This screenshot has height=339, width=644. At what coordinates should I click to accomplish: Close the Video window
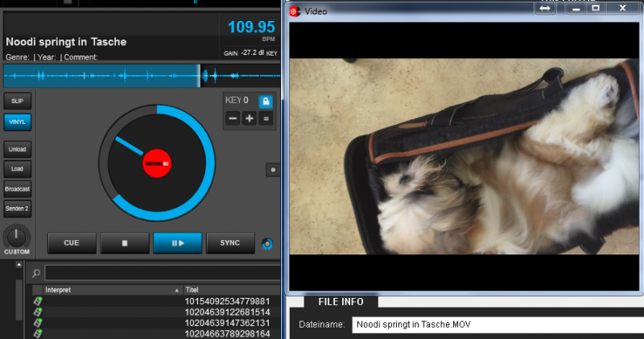click(622, 8)
